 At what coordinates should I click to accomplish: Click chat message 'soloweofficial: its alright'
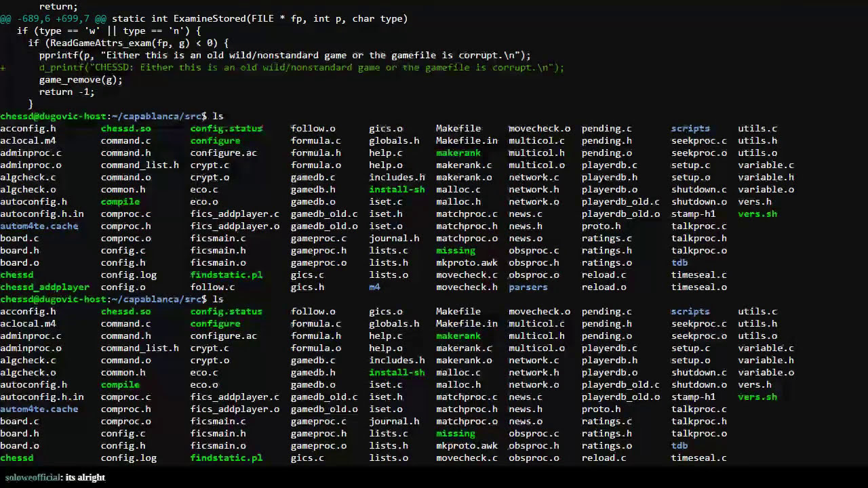click(x=56, y=477)
